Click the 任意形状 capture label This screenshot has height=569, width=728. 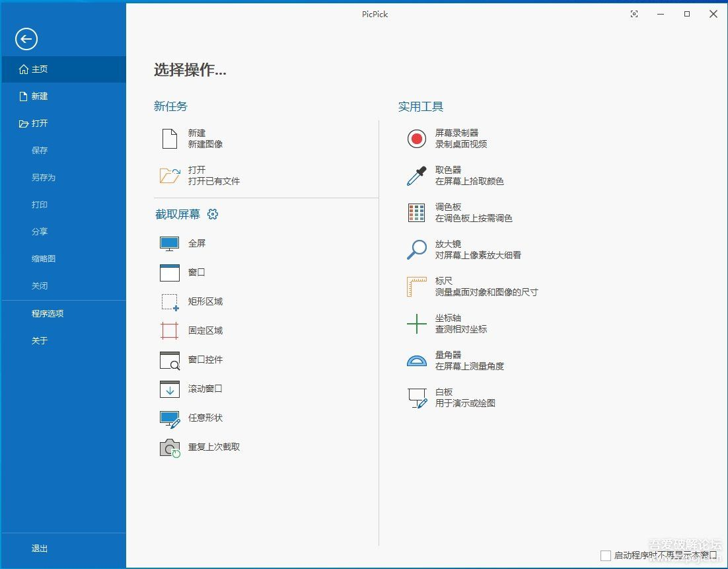tap(205, 418)
